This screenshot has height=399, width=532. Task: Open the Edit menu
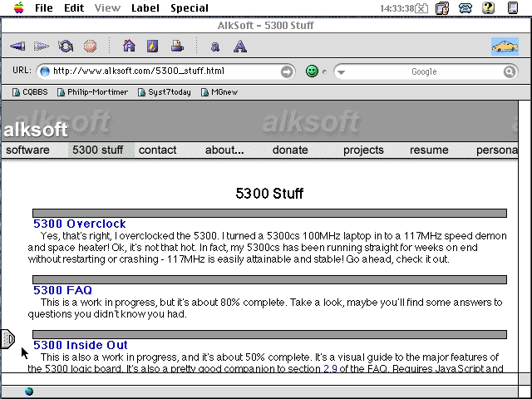point(74,7)
